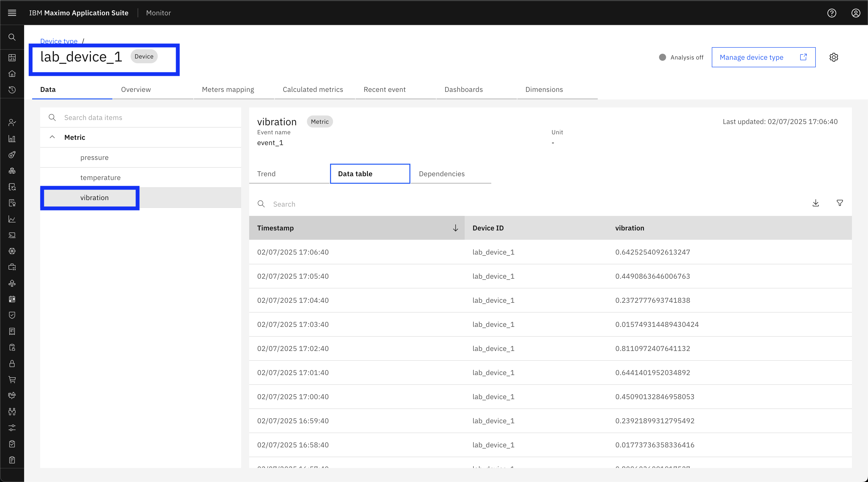Follow the Device type breadcrumb link
The image size is (868, 482).
[59, 41]
